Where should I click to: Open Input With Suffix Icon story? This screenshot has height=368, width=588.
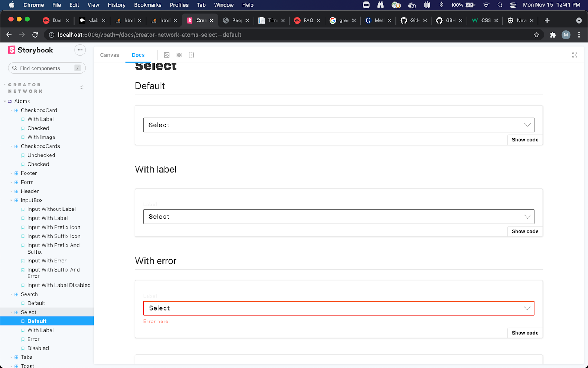[54, 236]
